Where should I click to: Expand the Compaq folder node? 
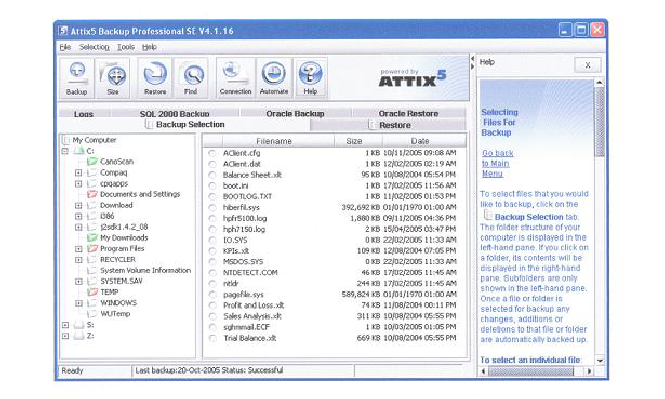tap(78, 173)
